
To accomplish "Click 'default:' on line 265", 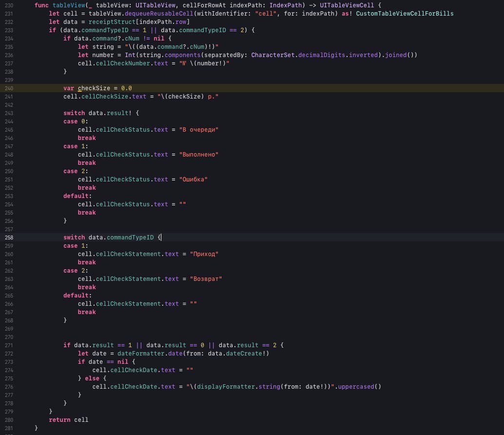I will [x=78, y=296].
